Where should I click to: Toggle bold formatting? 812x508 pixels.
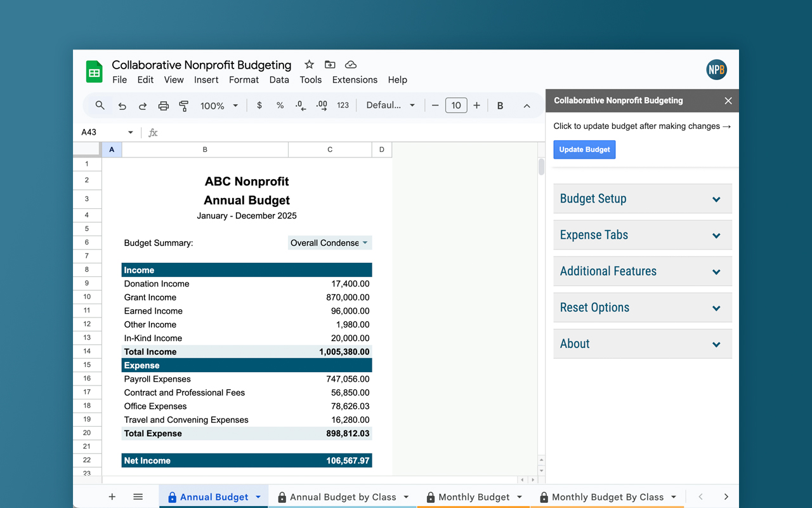point(500,105)
